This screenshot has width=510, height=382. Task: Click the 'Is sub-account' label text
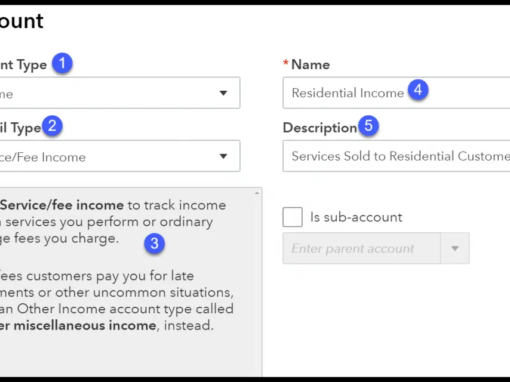point(356,217)
